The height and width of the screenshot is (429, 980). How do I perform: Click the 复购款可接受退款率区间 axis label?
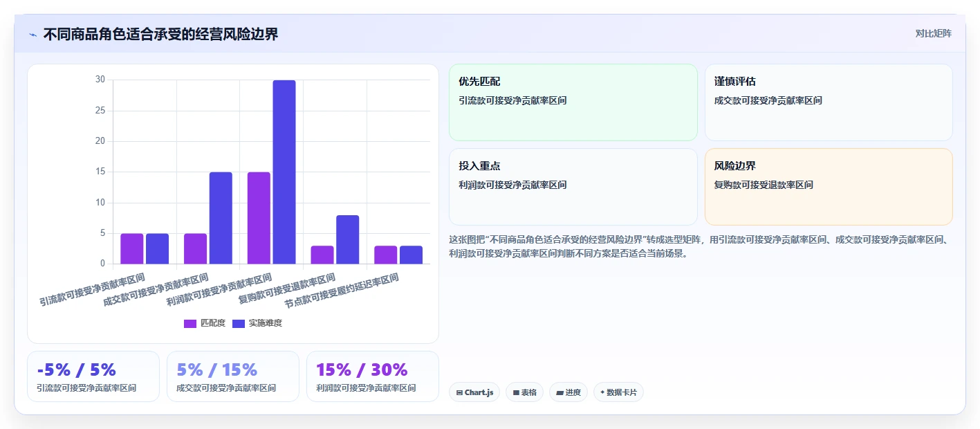tap(287, 289)
